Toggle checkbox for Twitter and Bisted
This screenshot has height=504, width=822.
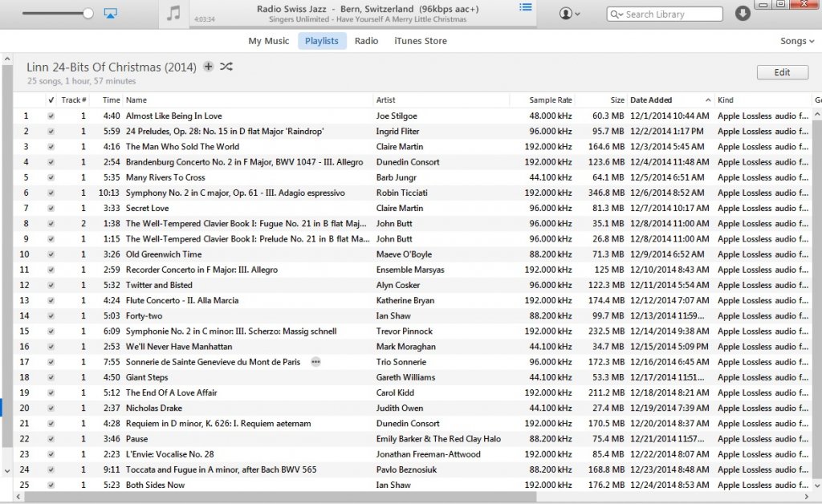tap(51, 286)
